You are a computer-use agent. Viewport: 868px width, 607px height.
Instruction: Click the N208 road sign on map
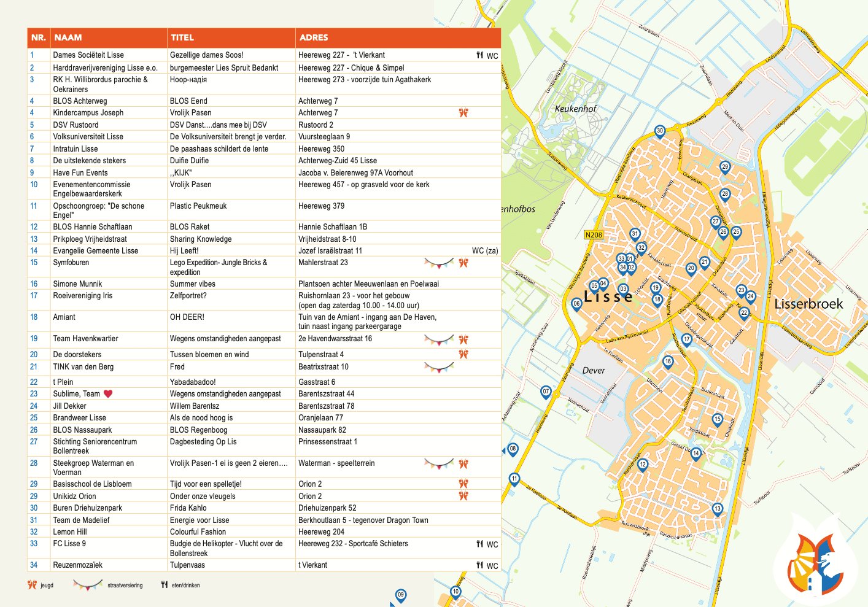(594, 235)
